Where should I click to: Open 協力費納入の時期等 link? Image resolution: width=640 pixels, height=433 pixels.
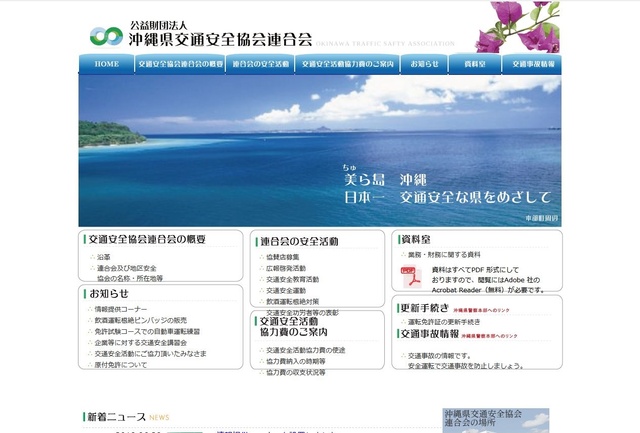(296, 361)
